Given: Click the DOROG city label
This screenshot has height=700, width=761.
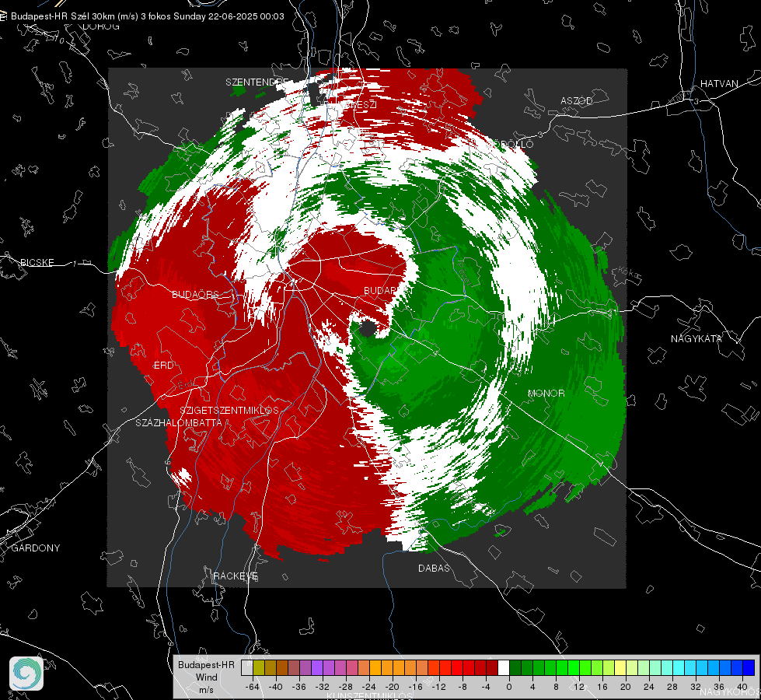Looking at the screenshot, I should tap(101, 26).
